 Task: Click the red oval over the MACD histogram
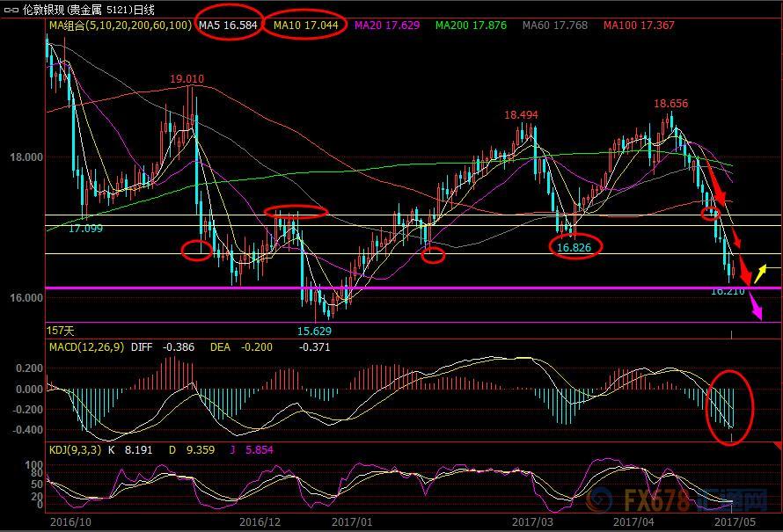pyautogui.click(x=730, y=407)
